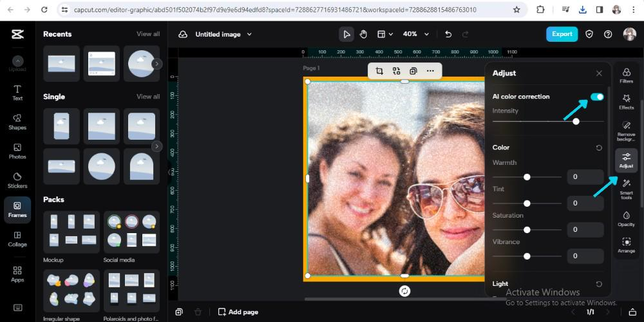The width and height of the screenshot is (644, 322).
Task: Open the Text tool panel
Action: point(17,93)
